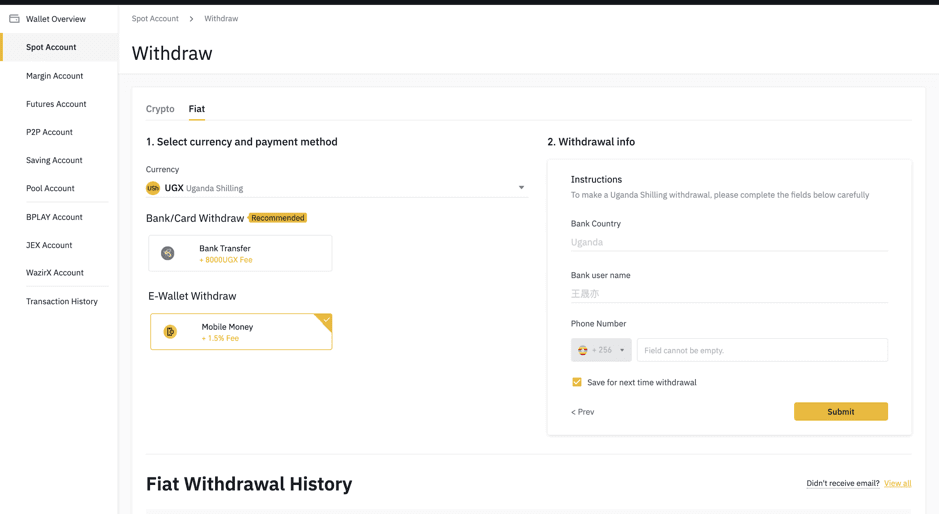Switch to the Crypto tab
Screen dimensions: 939x514
tap(160, 109)
